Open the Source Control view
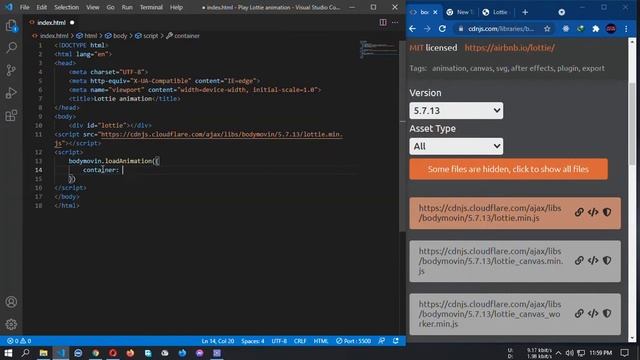This screenshot has height=360, width=640. [11, 70]
